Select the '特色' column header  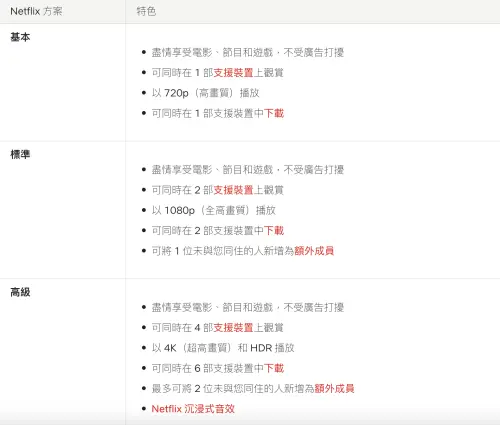[146, 11]
